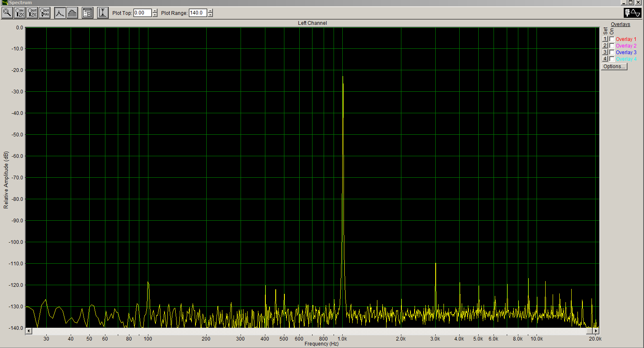The image size is (644, 348).
Task: Click the 20.0k frequency axis label
Action: point(595,339)
